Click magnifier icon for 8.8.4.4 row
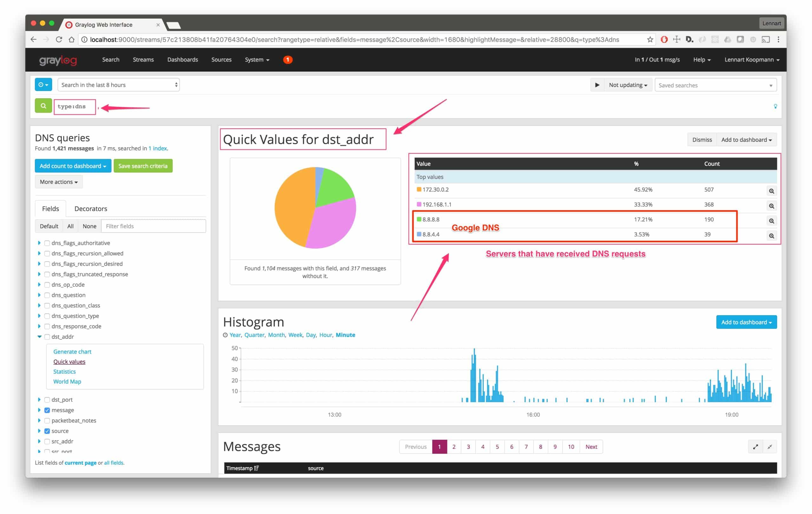Viewport: 812px width, 514px height. point(771,236)
